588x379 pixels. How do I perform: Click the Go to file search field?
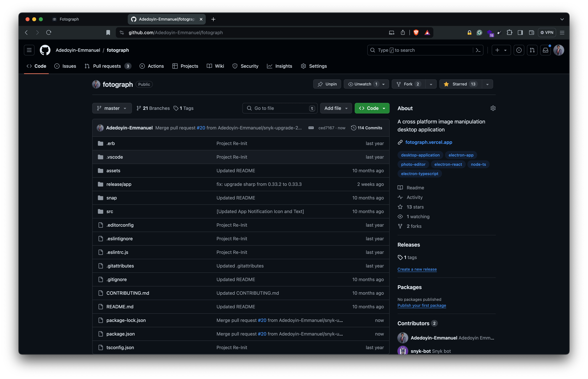280,108
